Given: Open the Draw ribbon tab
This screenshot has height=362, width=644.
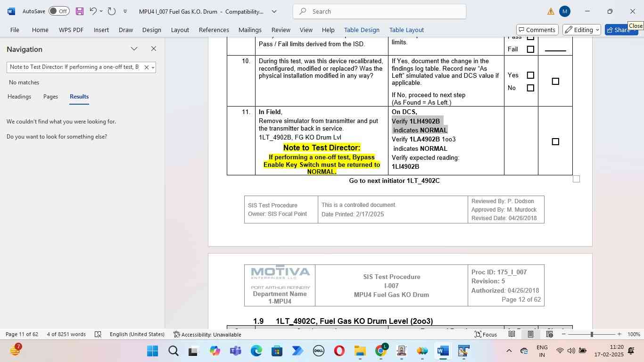Looking at the screenshot, I should pyautogui.click(x=126, y=30).
